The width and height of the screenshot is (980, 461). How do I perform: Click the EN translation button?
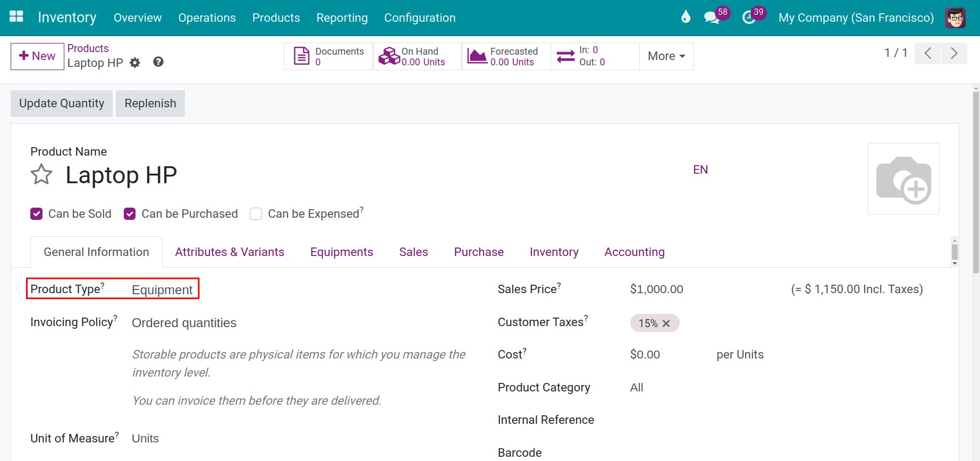click(700, 169)
